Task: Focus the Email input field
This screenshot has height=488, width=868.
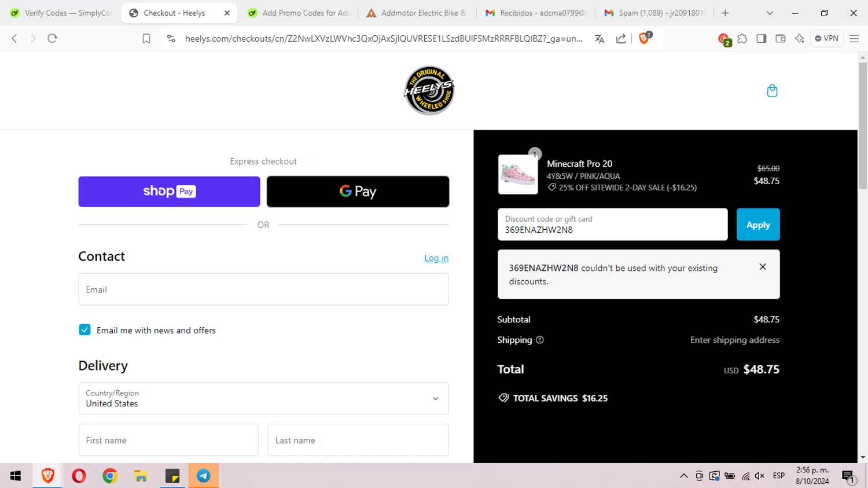Action: coord(263,289)
